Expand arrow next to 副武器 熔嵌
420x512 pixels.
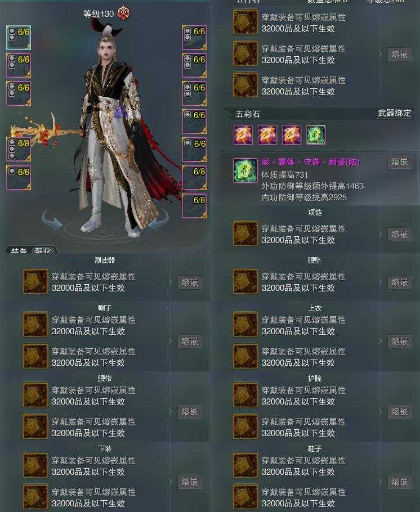point(171,282)
